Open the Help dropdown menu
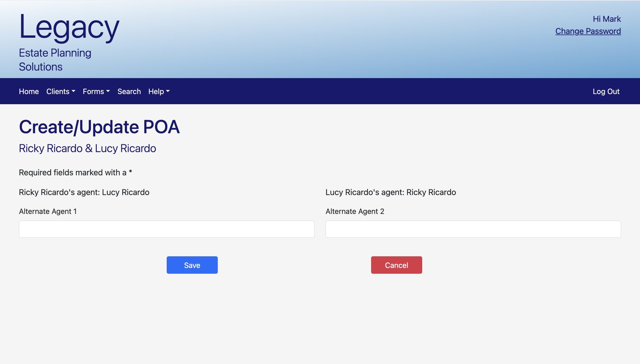640x364 pixels. point(159,91)
